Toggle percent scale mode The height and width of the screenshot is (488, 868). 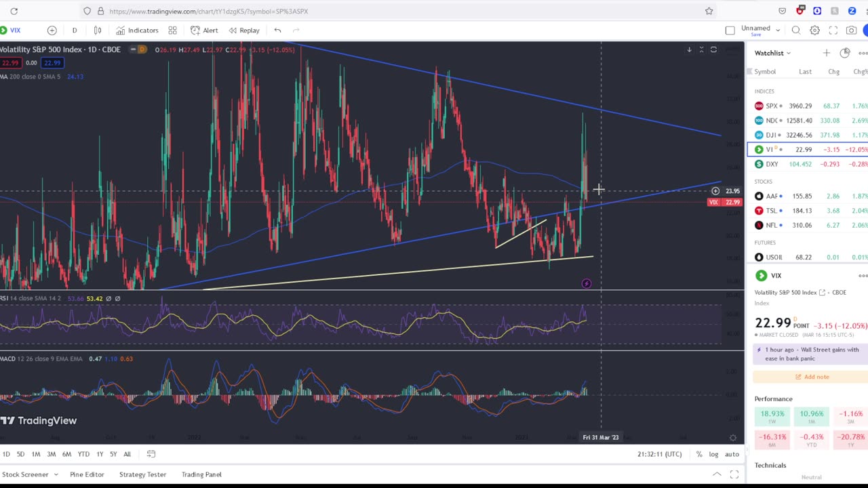coord(699,454)
